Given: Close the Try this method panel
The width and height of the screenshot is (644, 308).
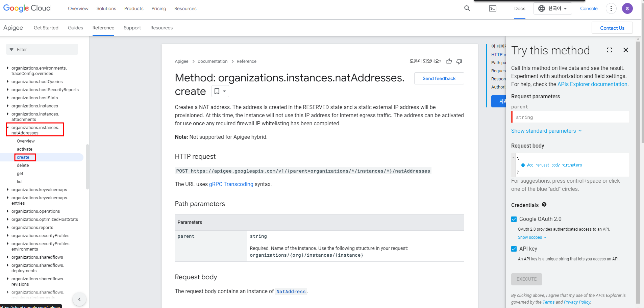Looking at the screenshot, I should (626, 50).
